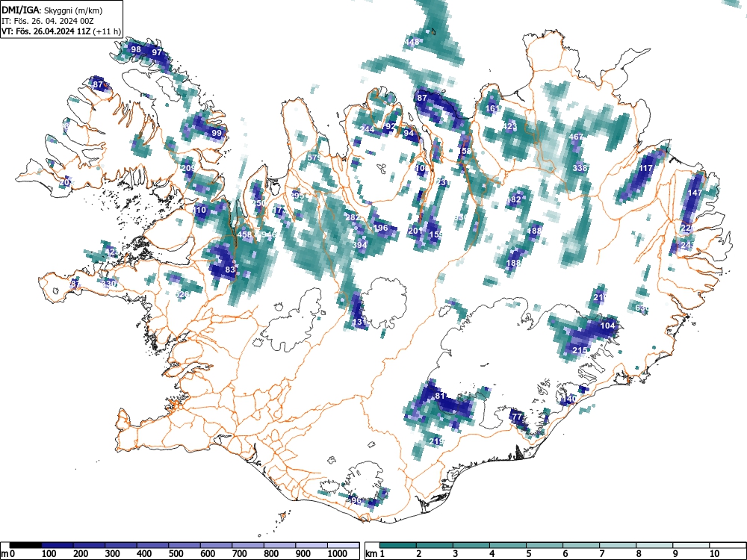
Task: Click visibility value '188' on the map
Action: [513, 263]
